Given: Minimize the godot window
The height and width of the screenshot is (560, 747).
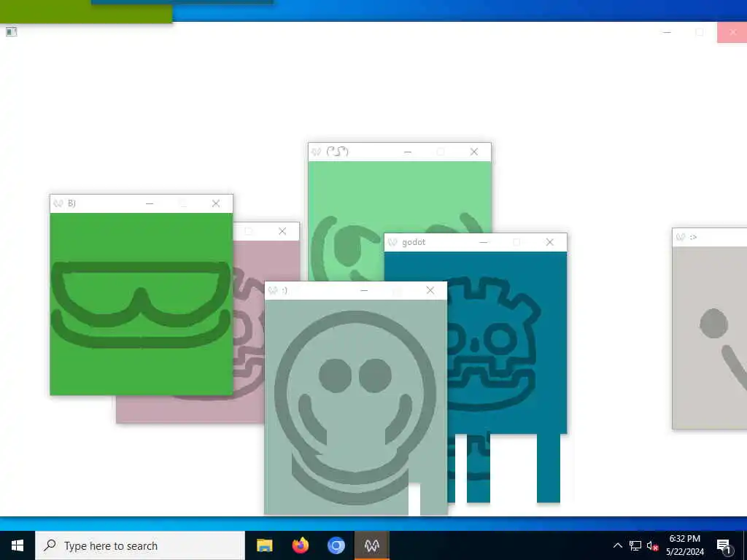Looking at the screenshot, I should tap(484, 242).
